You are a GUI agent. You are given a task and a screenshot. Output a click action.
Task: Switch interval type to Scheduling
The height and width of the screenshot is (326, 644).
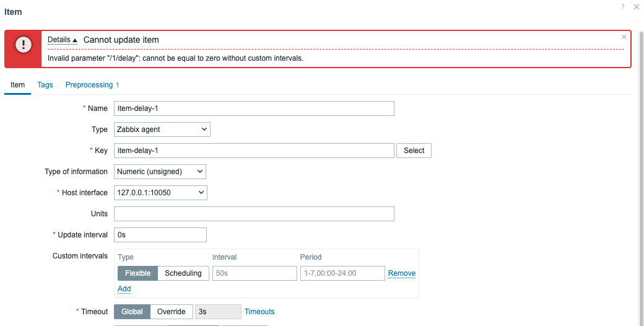click(183, 273)
